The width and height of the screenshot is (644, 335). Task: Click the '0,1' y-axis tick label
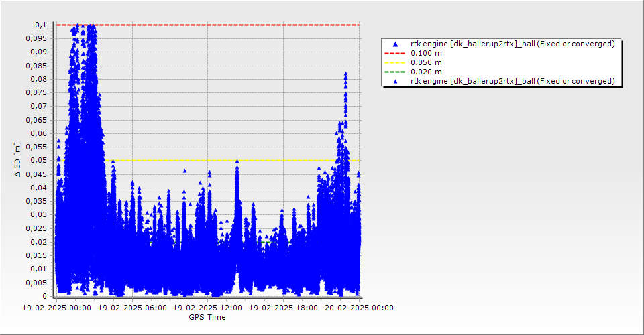41,25
